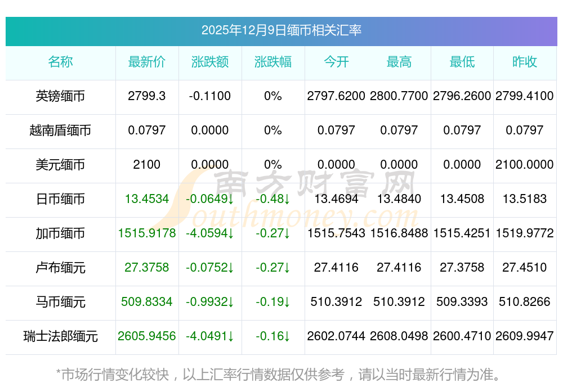Click the 英镑缅币 highest value 2800.7700

399,96
